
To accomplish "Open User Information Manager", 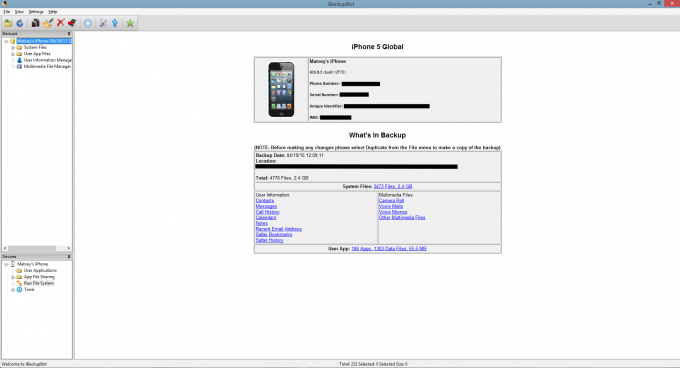I will pyautogui.click(x=47, y=60).
